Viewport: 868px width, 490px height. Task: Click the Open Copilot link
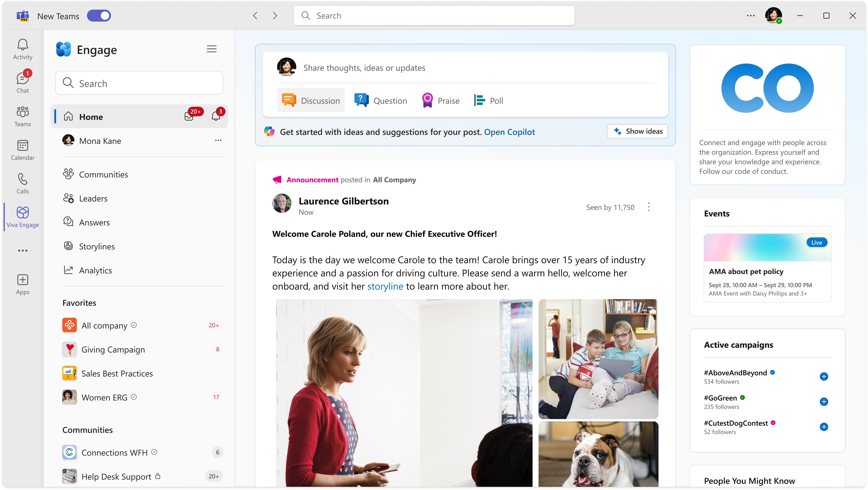pyautogui.click(x=509, y=132)
